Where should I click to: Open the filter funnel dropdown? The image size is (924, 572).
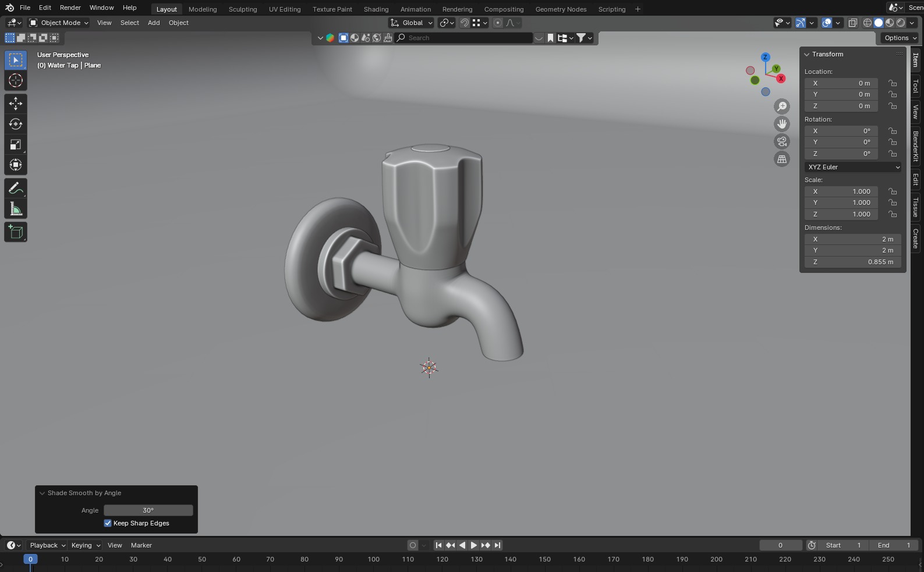(x=584, y=38)
